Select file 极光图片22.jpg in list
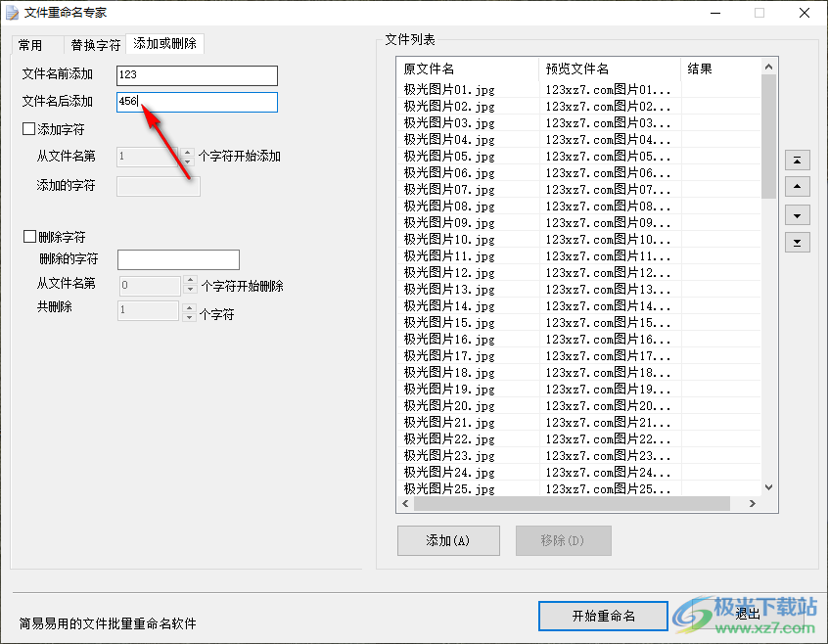Image resolution: width=828 pixels, height=644 pixels. click(x=449, y=438)
